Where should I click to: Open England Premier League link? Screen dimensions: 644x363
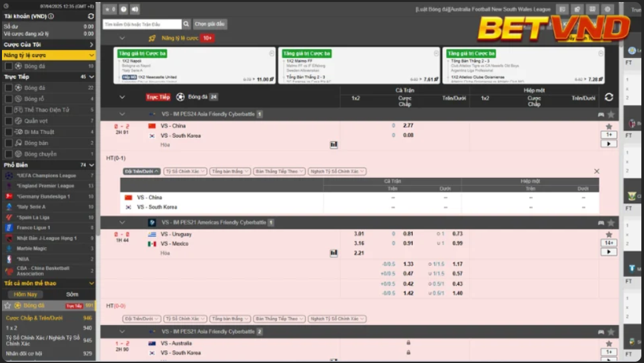tap(45, 186)
